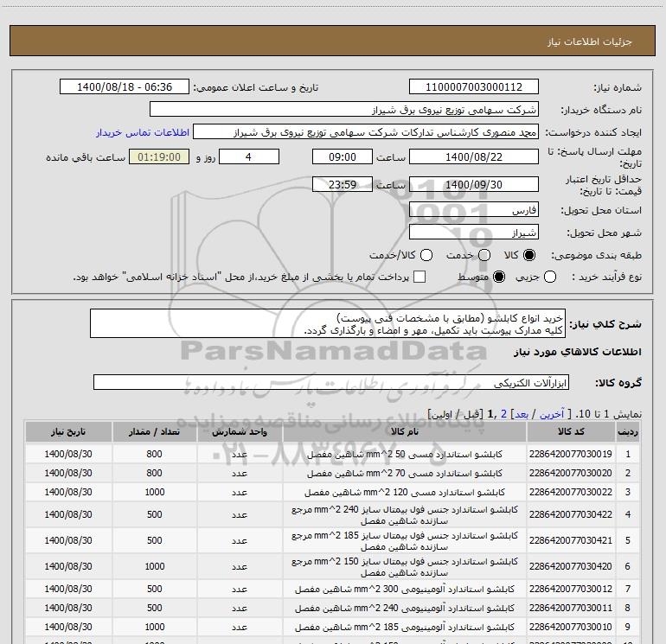666x644 pixels.
Task: Click the «تاریخ نیاز» column header
Action: pos(68,431)
